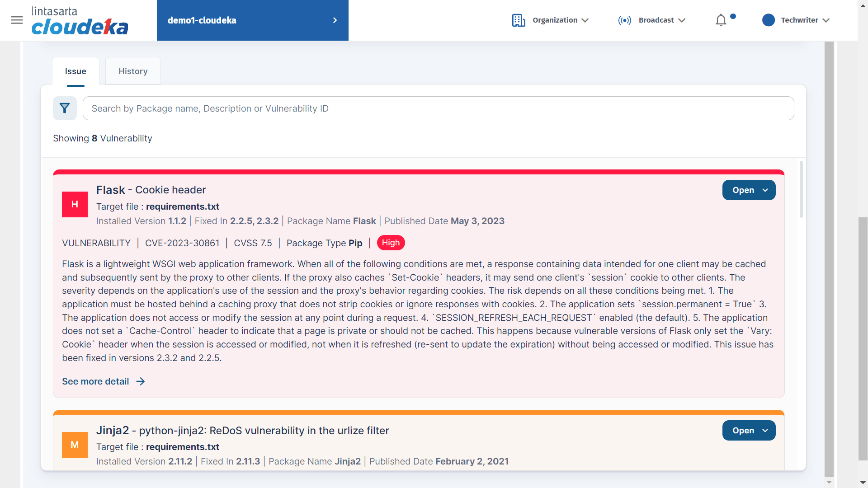Screen dimensions: 868x488
Task: Click the filter funnel icon
Action: (x=65, y=108)
